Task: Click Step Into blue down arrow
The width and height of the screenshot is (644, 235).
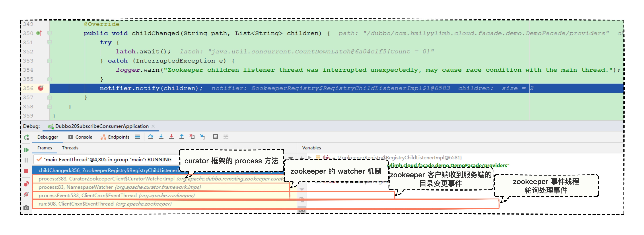Action: (161, 137)
